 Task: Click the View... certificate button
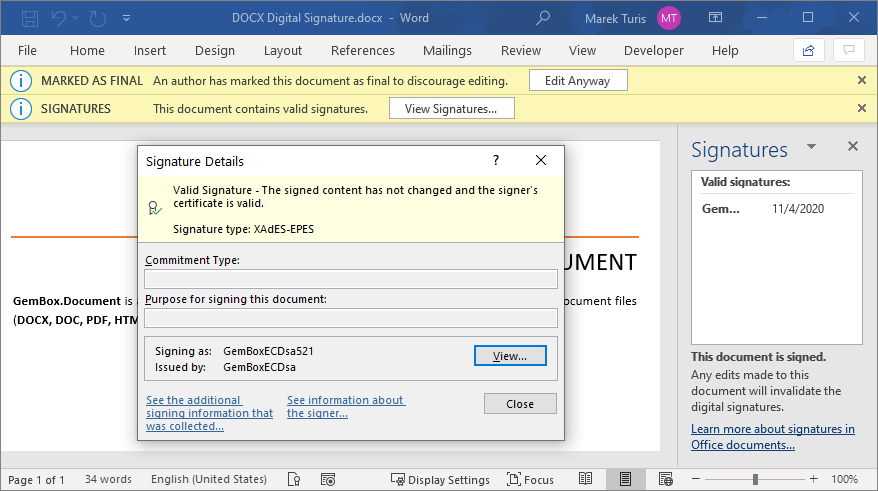pos(510,355)
